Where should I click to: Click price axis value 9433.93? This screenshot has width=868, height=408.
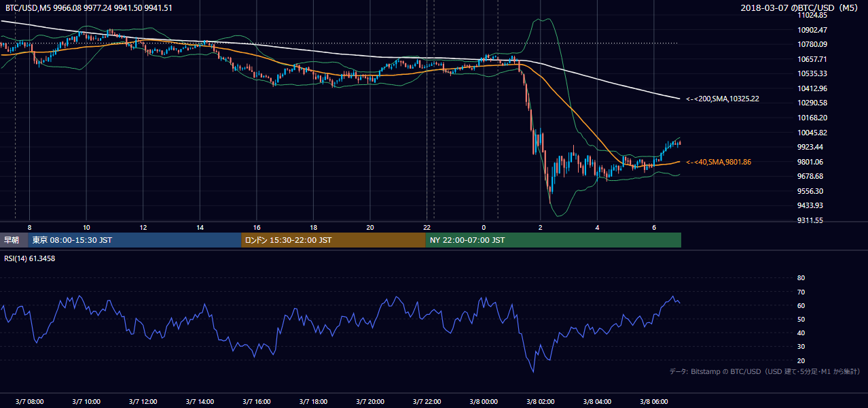(810, 205)
